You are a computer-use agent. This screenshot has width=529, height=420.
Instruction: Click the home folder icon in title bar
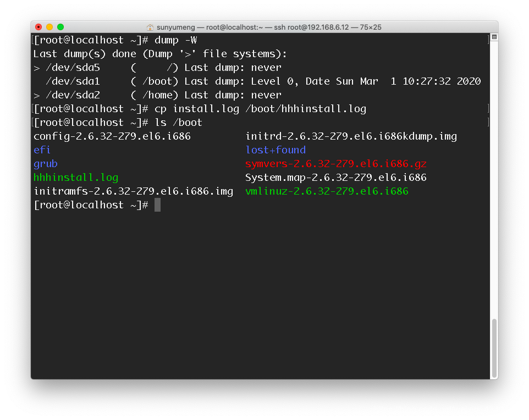point(150,27)
